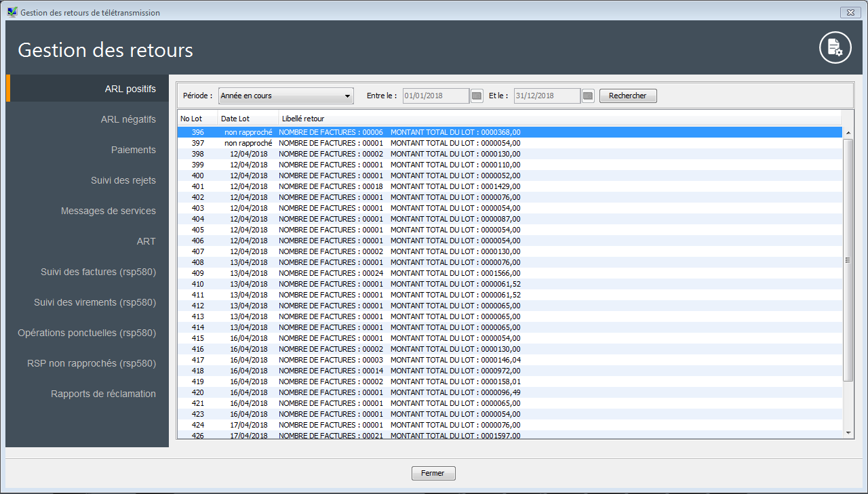
Task: Expand the Période dropdown
Action: (285, 96)
